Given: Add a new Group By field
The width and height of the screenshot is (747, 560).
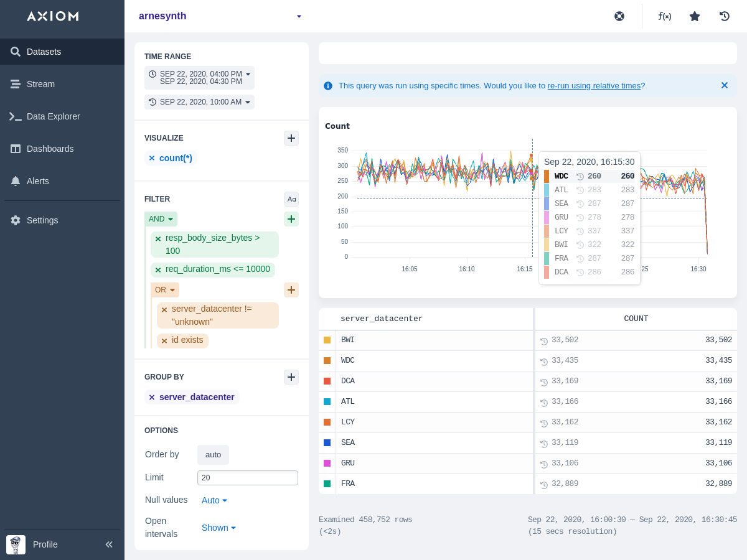Looking at the screenshot, I should pos(291,377).
